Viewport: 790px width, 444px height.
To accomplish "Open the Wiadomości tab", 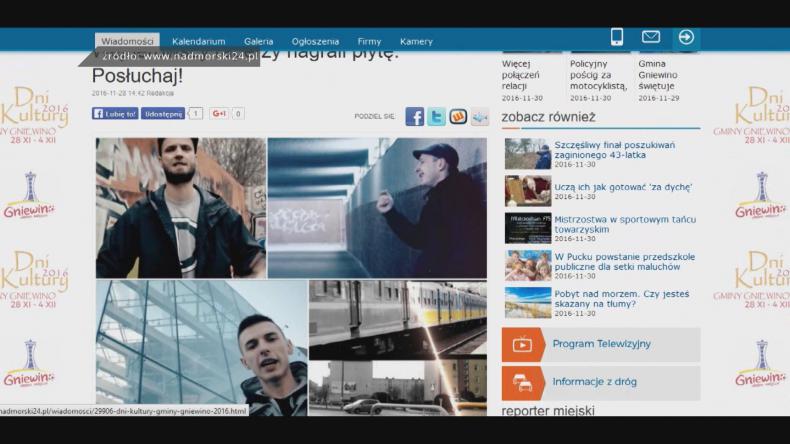I will 127,41.
